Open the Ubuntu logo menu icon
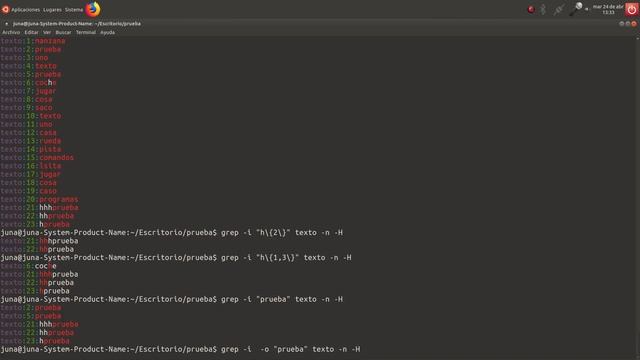Screen dimensions: 640x360 (x=5, y=9)
